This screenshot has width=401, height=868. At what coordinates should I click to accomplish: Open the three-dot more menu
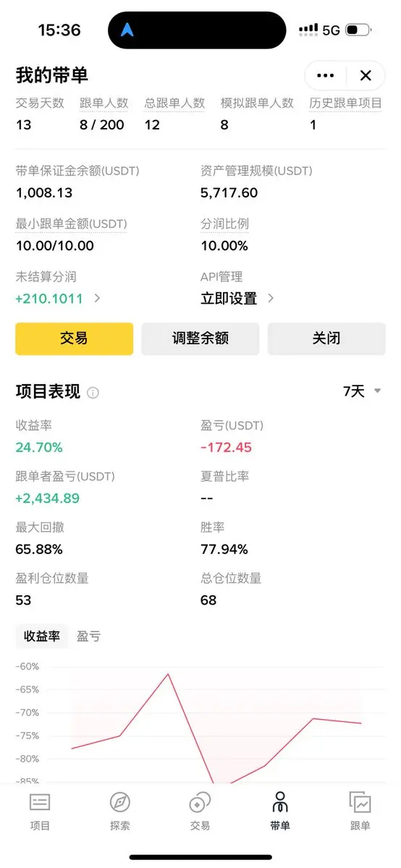click(x=326, y=75)
